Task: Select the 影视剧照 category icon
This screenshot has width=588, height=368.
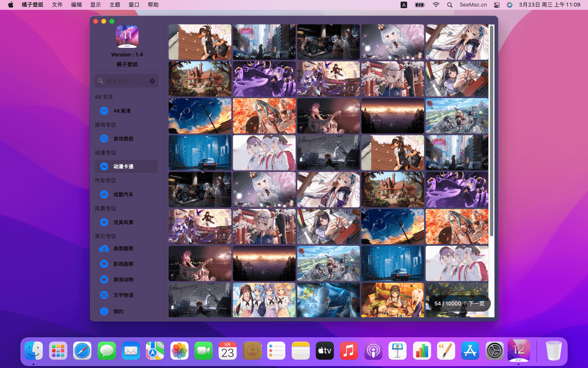Action: (x=104, y=264)
